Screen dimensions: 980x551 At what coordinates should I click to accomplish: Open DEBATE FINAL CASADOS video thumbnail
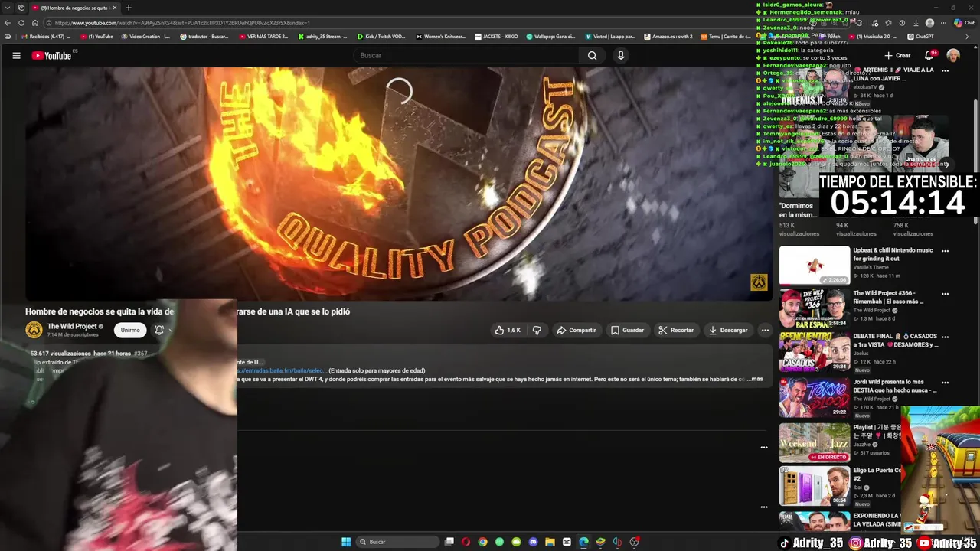pyautogui.click(x=815, y=351)
